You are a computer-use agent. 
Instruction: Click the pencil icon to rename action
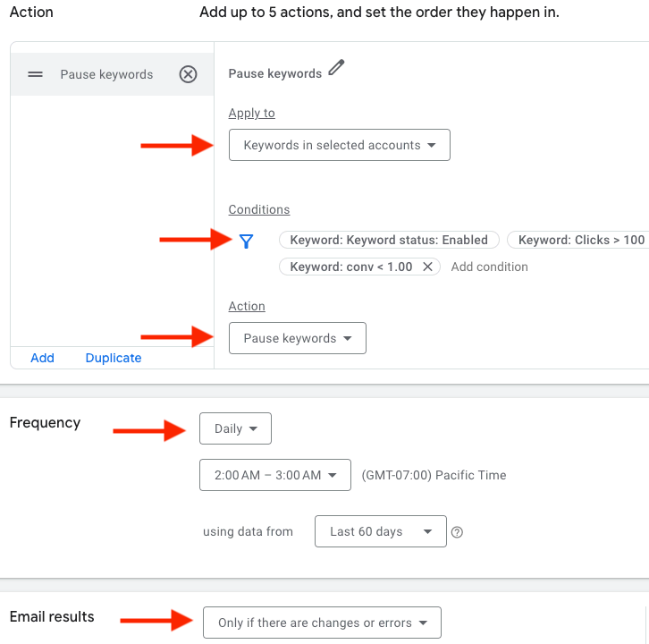(x=336, y=68)
